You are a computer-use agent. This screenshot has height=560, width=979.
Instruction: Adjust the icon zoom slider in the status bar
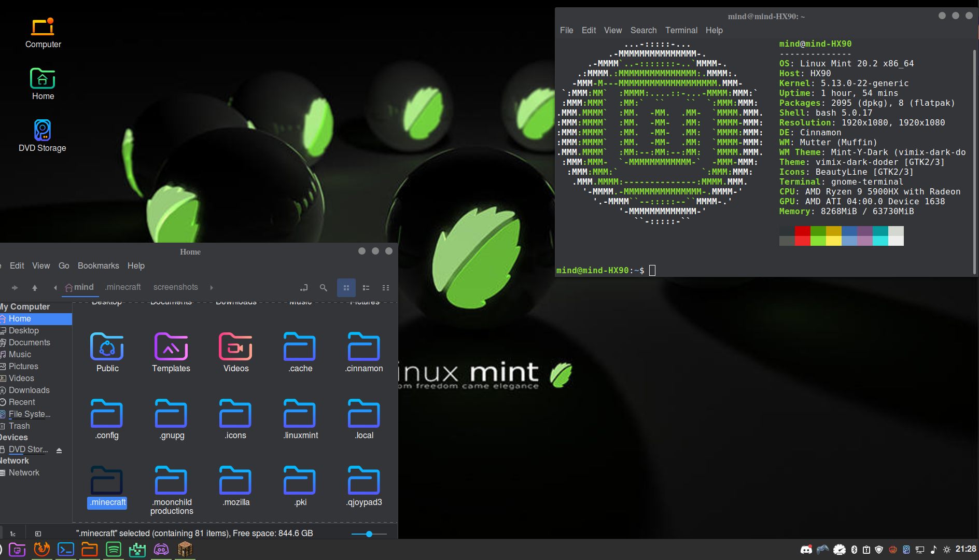coord(368,534)
